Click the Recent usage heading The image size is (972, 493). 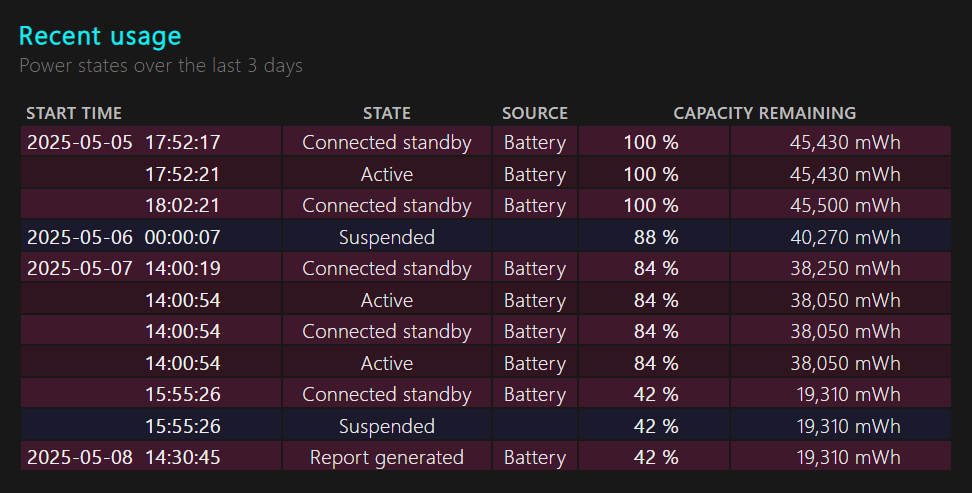[x=100, y=37]
